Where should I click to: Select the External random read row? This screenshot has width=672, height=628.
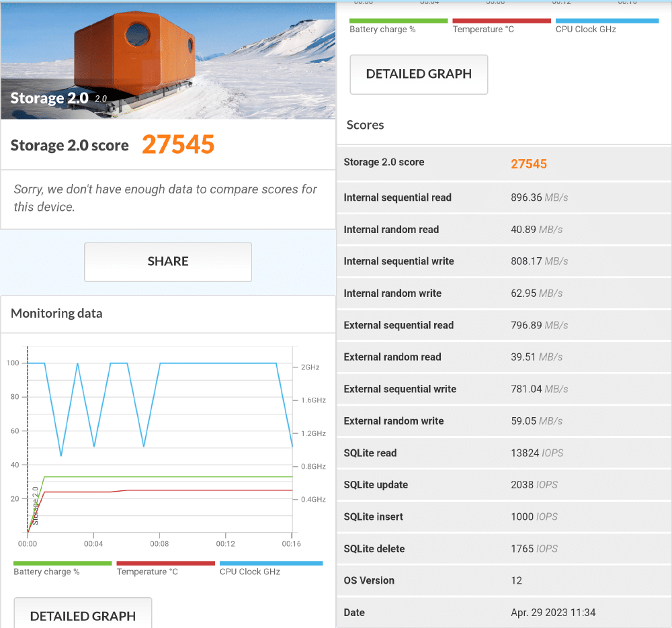tap(504, 357)
